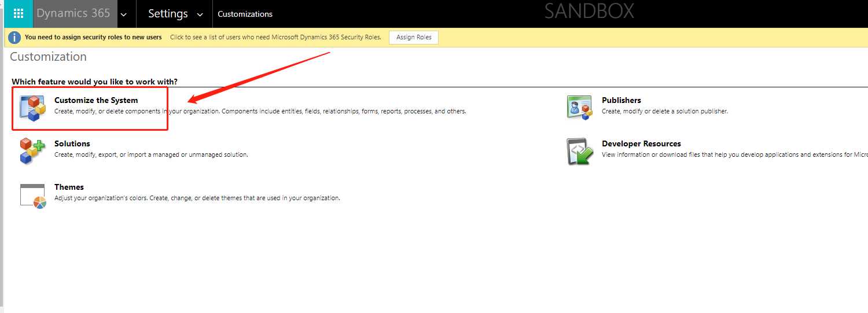
Task: Open the Customize the System link
Action: click(96, 100)
